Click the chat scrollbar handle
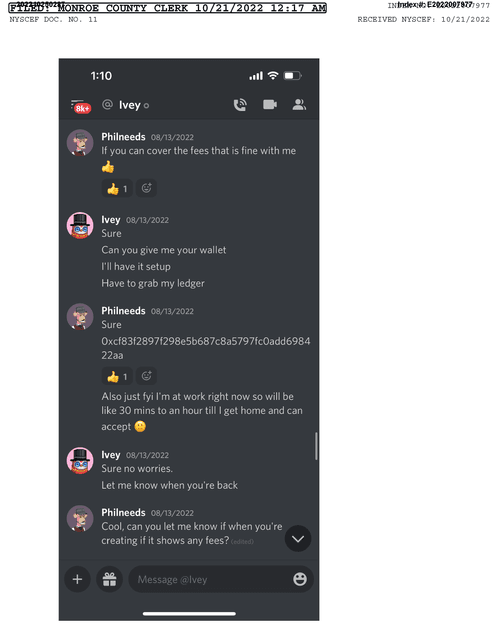This screenshot has width=500, height=644. click(x=316, y=446)
